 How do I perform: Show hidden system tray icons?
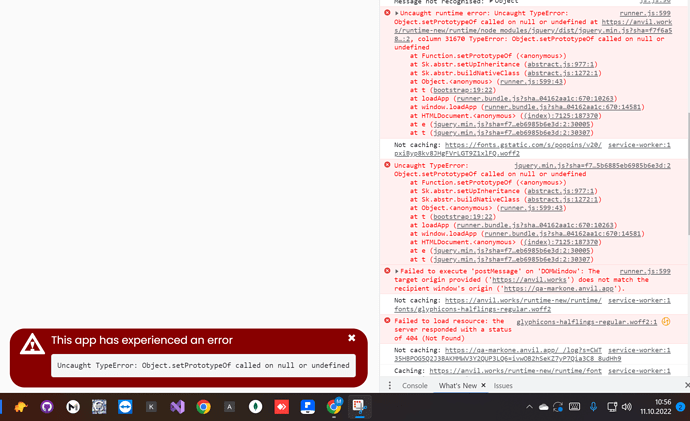[529, 407]
